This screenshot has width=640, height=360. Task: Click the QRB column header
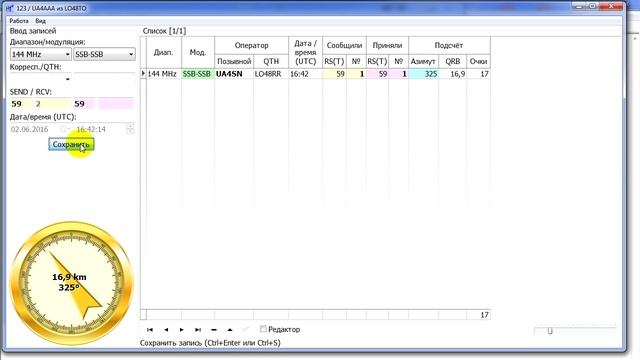click(x=453, y=62)
